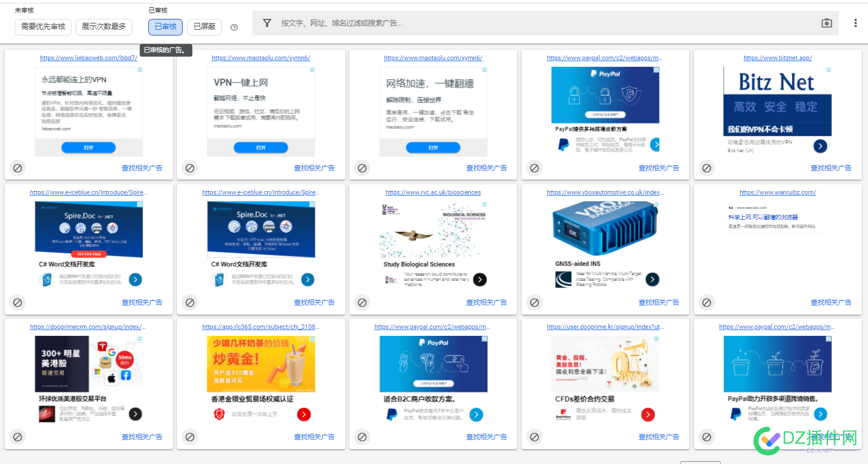Screen dimensions: 868x464
Task: Click '查找相关广告' under the liebaoweb VPN ad
Action: pyautogui.click(x=142, y=168)
